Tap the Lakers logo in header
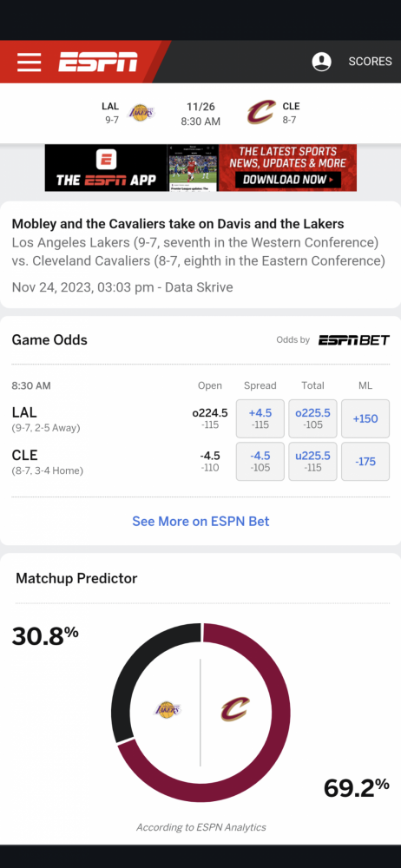The image size is (401, 868). click(141, 112)
